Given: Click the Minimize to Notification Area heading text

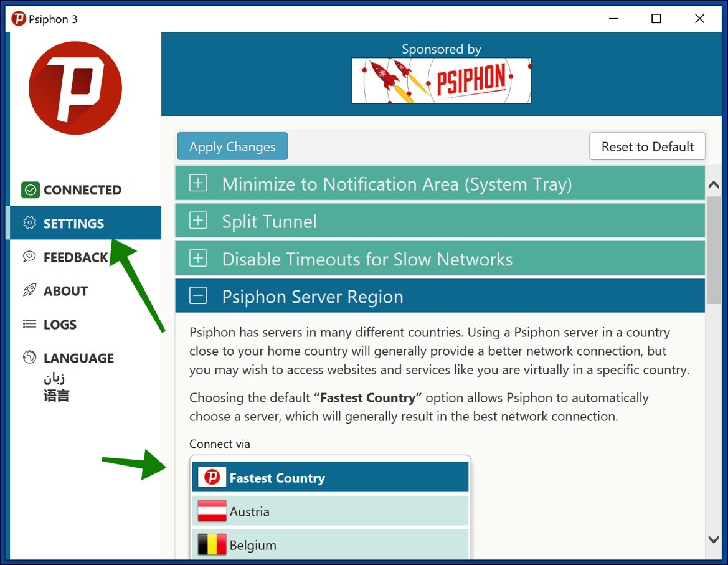Looking at the screenshot, I should [x=397, y=184].
